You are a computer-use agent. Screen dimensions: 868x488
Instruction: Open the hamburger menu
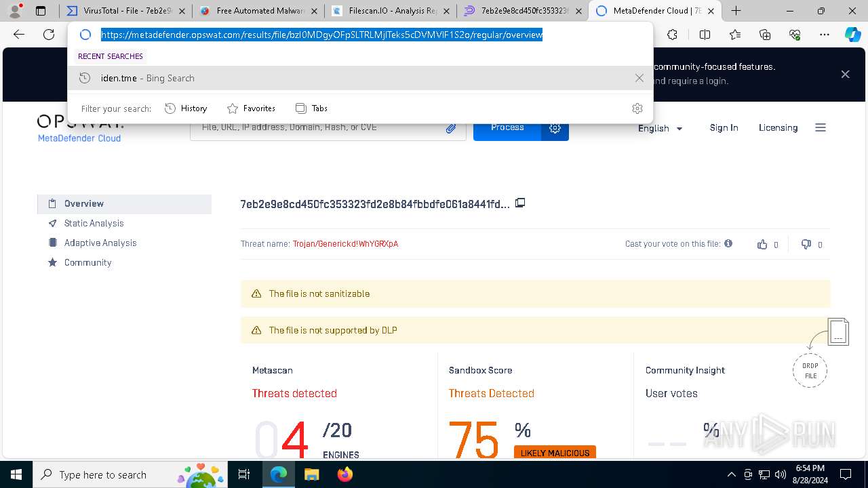click(821, 127)
